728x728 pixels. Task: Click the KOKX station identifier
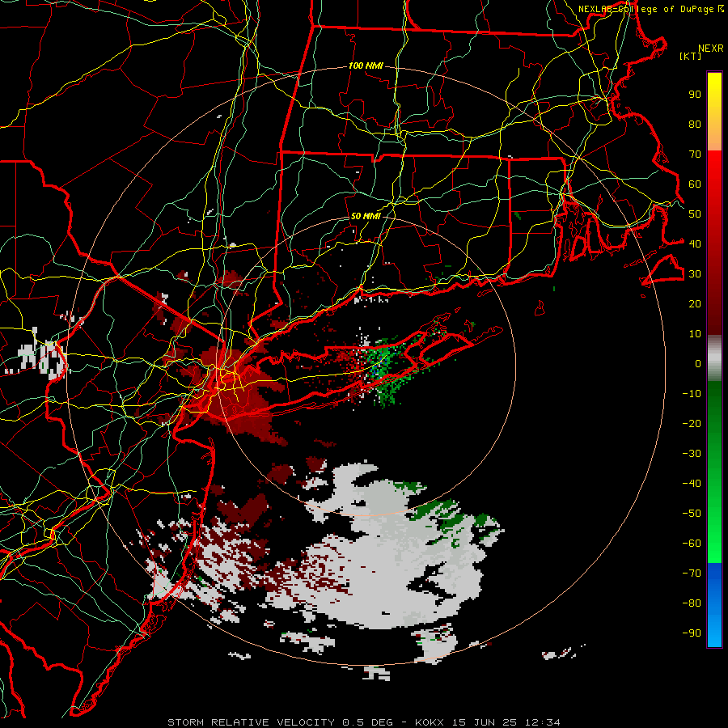[430, 722]
